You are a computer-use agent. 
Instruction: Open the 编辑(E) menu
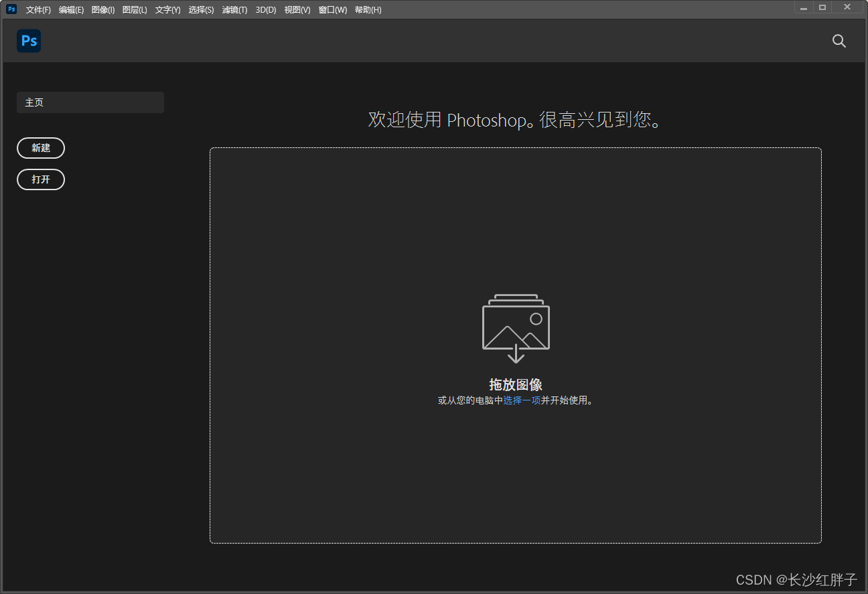[71, 10]
